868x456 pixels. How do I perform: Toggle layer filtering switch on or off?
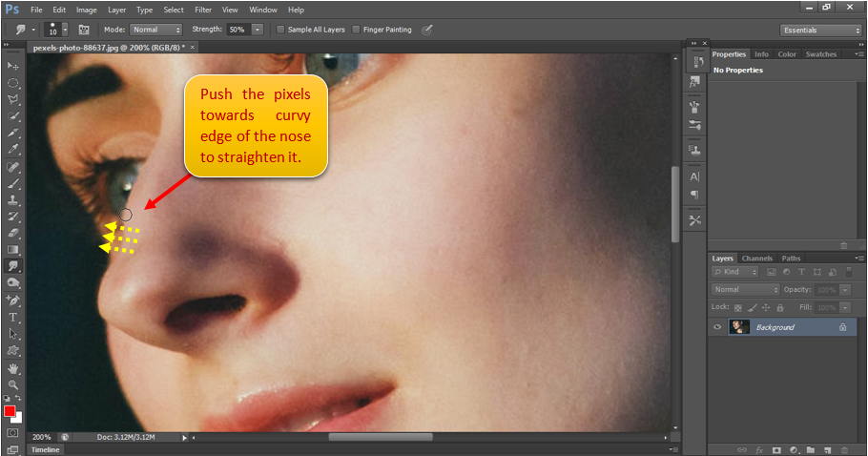(x=849, y=272)
